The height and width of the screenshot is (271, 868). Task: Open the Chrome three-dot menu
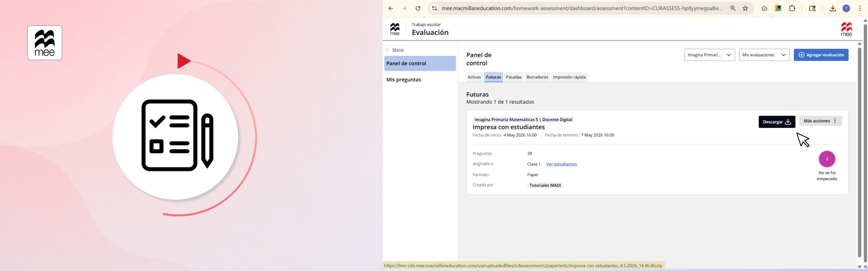pos(860,8)
